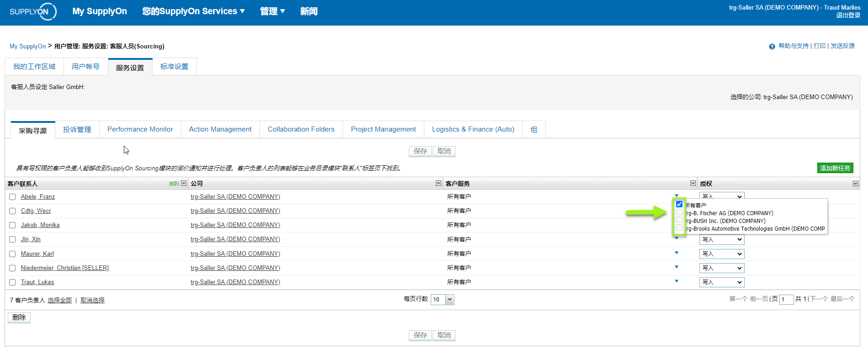The width and height of the screenshot is (868, 354).
Task: Open the 客户服务 column menu icon
Action: (693, 183)
